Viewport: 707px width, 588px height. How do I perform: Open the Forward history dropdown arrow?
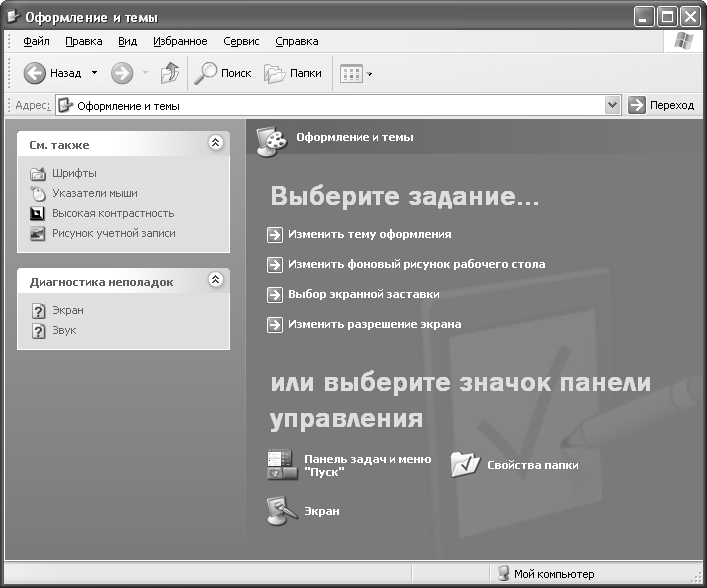(x=145, y=73)
